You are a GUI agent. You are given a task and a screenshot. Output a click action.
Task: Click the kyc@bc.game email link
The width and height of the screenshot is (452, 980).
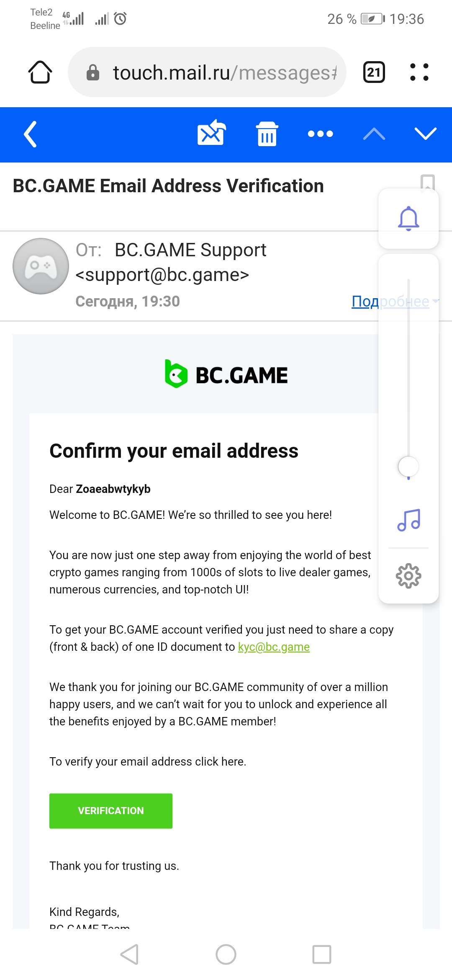tap(274, 647)
